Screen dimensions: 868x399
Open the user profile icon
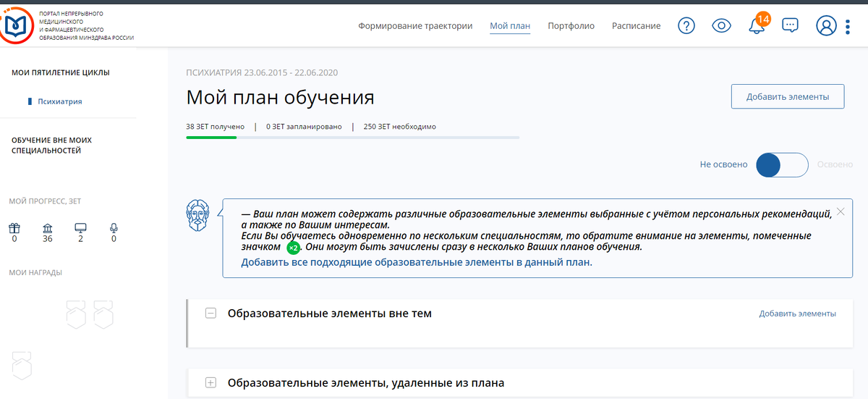pos(826,26)
